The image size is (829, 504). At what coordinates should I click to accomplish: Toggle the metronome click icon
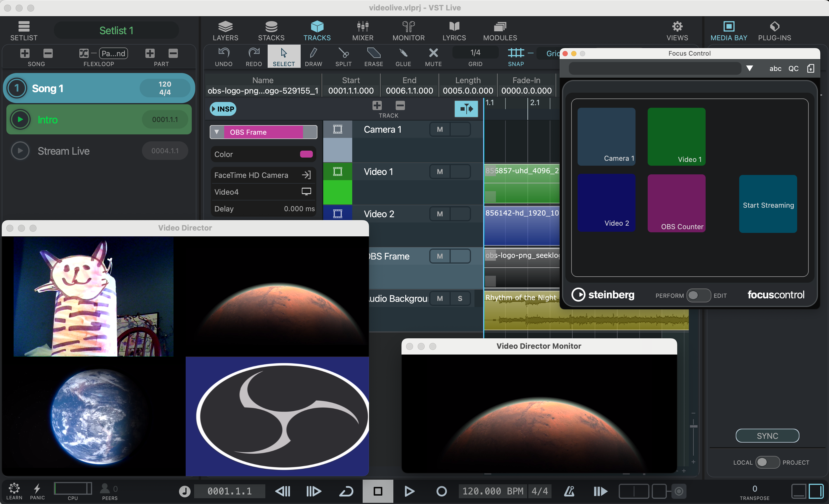pyautogui.click(x=569, y=491)
